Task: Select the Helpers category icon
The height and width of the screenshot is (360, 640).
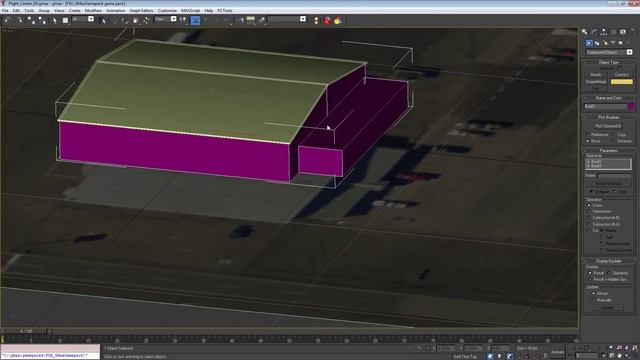Action: [x=620, y=43]
